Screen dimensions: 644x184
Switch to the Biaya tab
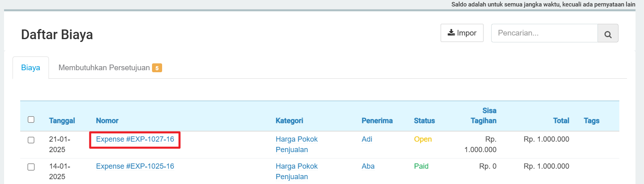(31, 68)
